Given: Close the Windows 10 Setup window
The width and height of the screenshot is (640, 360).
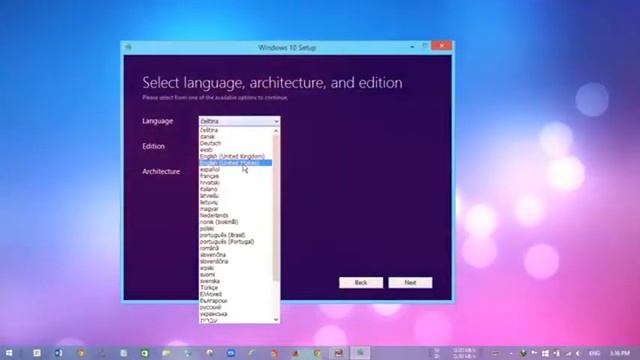Looking at the screenshot, I should pos(442,46).
